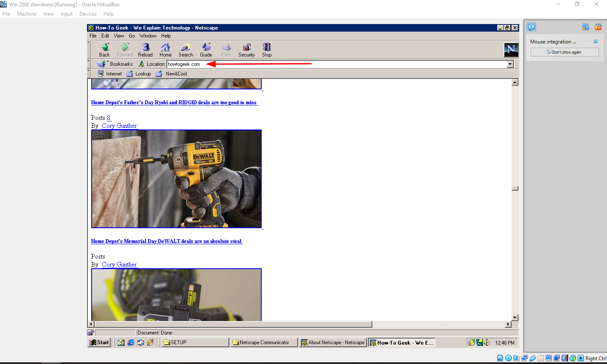Click the Print toolbar icon

[x=226, y=50]
